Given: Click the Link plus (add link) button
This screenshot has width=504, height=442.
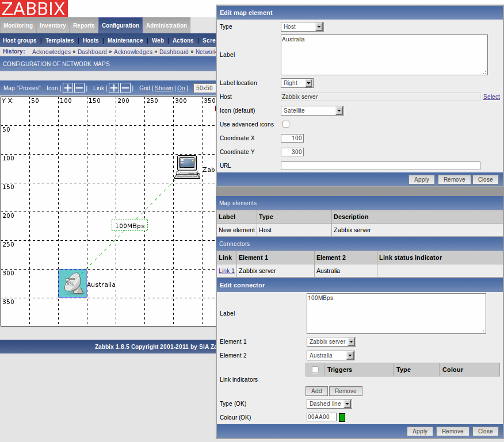Looking at the screenshot, I should (x=114, y=88).
